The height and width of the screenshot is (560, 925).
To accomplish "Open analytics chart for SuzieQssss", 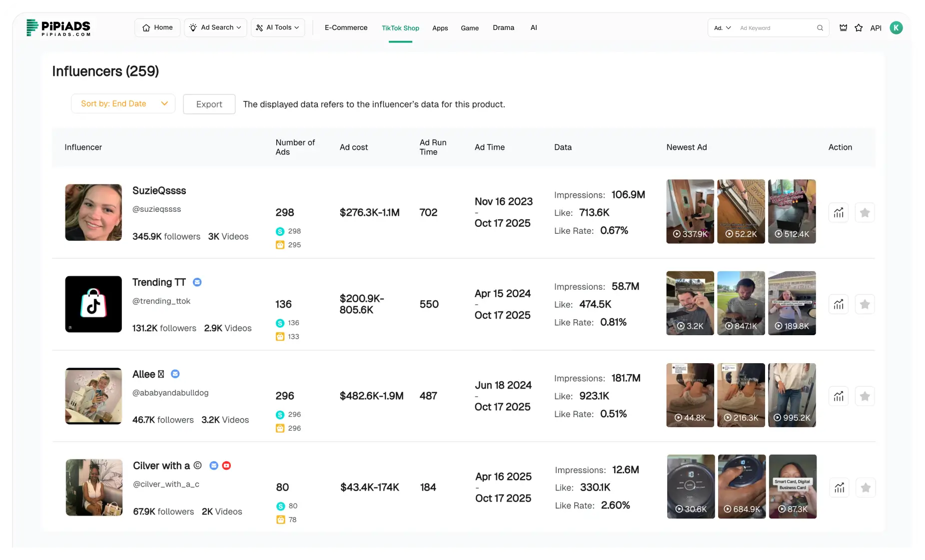I will point(838,213).
